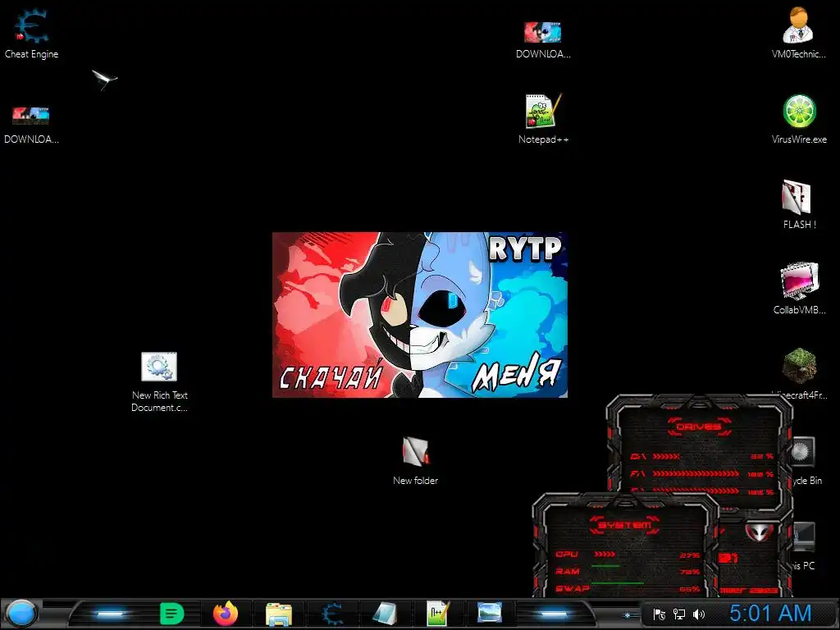
Task: Launch the Notepad++ desktop shortcut
Action: click(543, 119)
